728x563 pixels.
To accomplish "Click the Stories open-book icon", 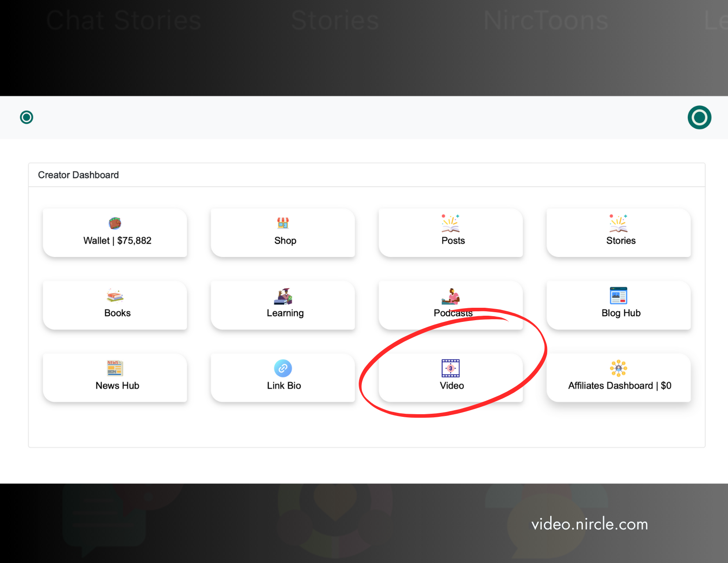I will point(618,223).
